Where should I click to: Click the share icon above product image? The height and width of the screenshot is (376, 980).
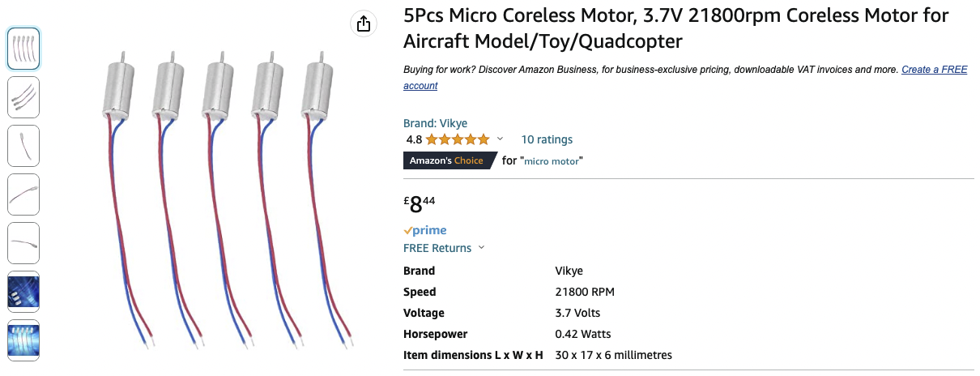point(364,23)
